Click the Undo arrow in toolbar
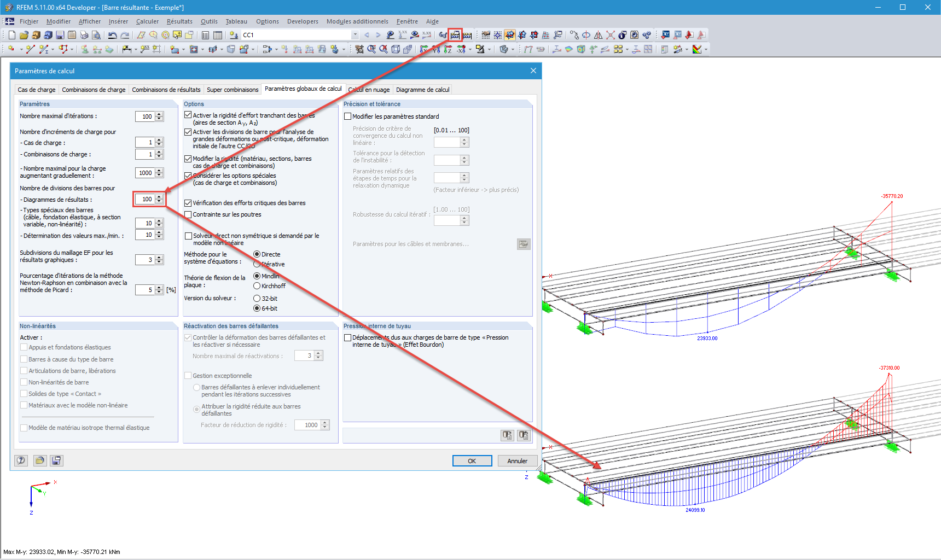941x560 pixels. (x=112, y=35)
